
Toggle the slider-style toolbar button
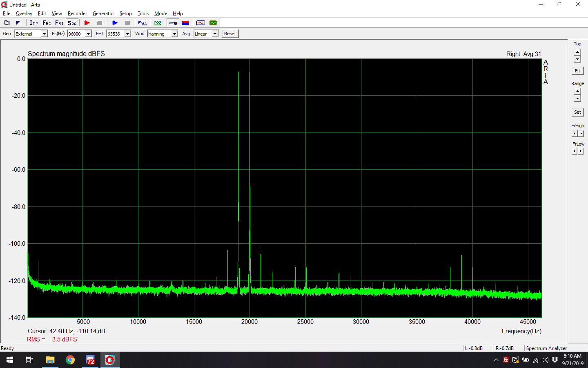[173, 23]
